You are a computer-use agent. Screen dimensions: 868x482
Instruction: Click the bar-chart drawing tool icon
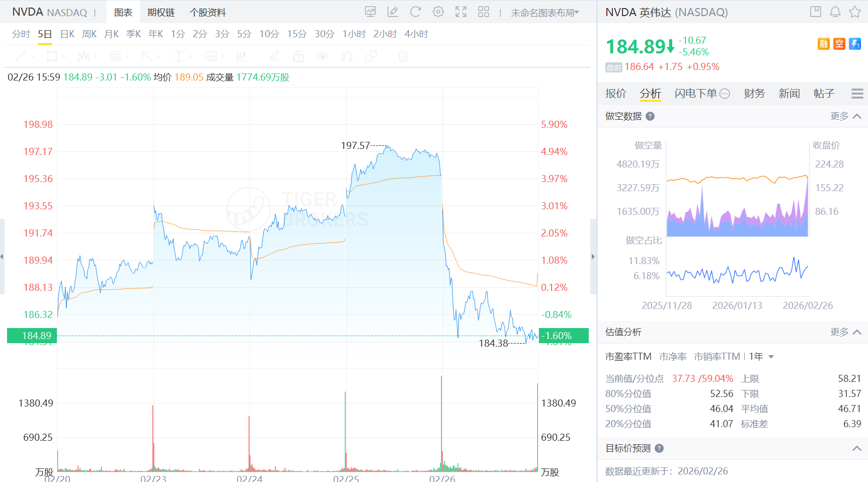(x=242, y=56)
